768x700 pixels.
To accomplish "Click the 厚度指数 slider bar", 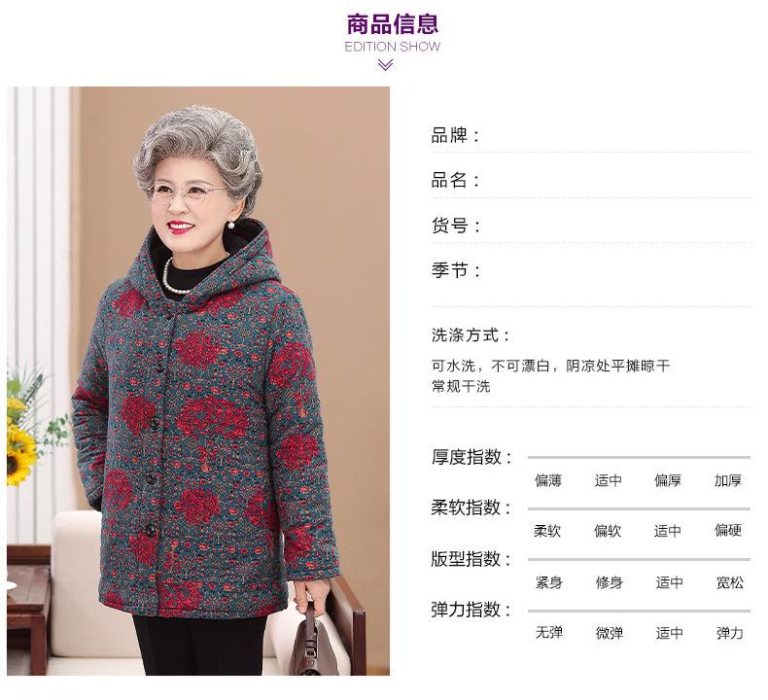I will 639,458.
